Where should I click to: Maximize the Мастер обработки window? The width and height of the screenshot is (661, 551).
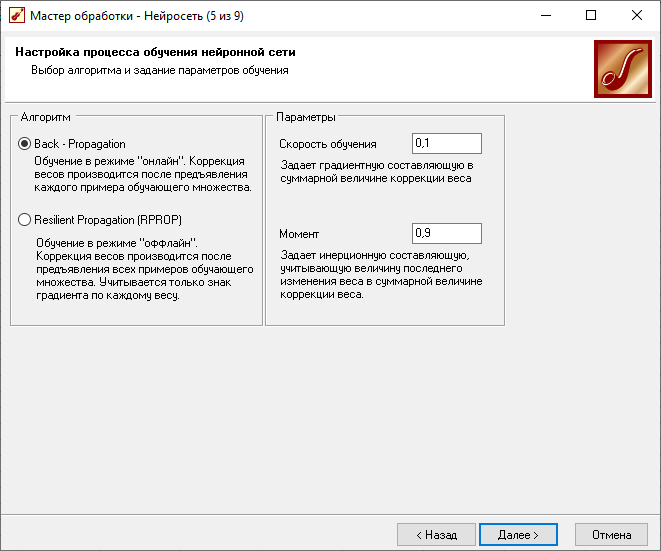[591, 16]
